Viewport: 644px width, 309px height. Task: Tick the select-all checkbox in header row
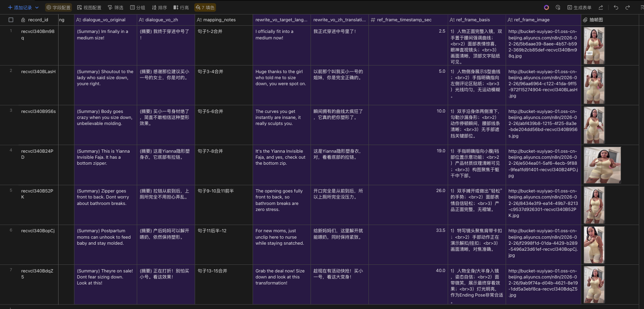[11, 20]
